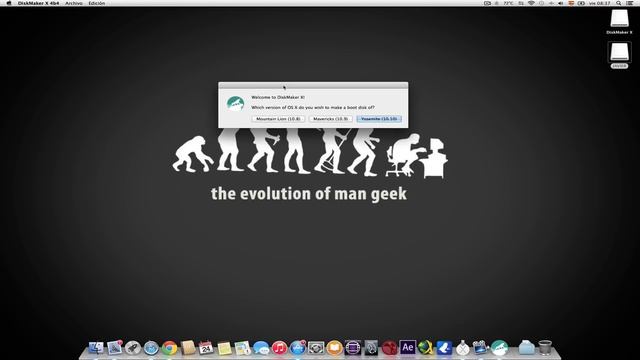Open Notification Center in menu bar

[630, 3]
